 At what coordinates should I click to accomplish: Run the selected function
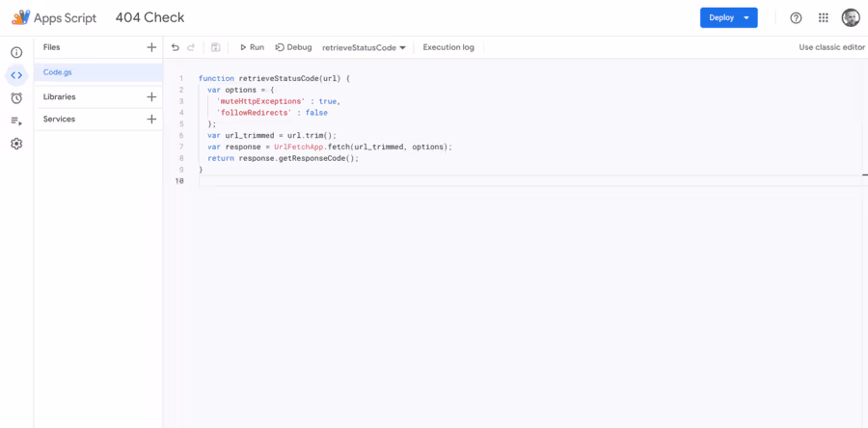(x=252, y=47)
